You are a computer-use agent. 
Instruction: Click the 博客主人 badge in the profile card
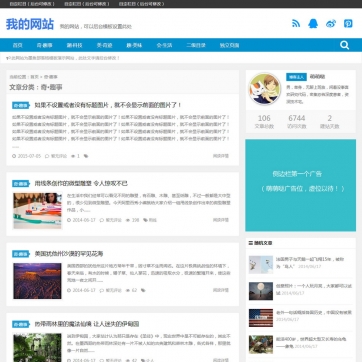click(296, 77)
